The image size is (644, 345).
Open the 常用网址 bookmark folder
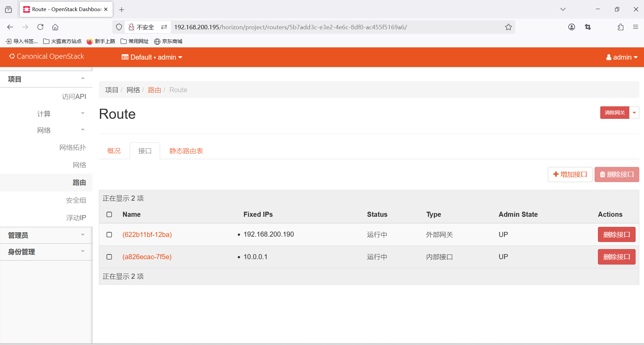pos(135,41)
